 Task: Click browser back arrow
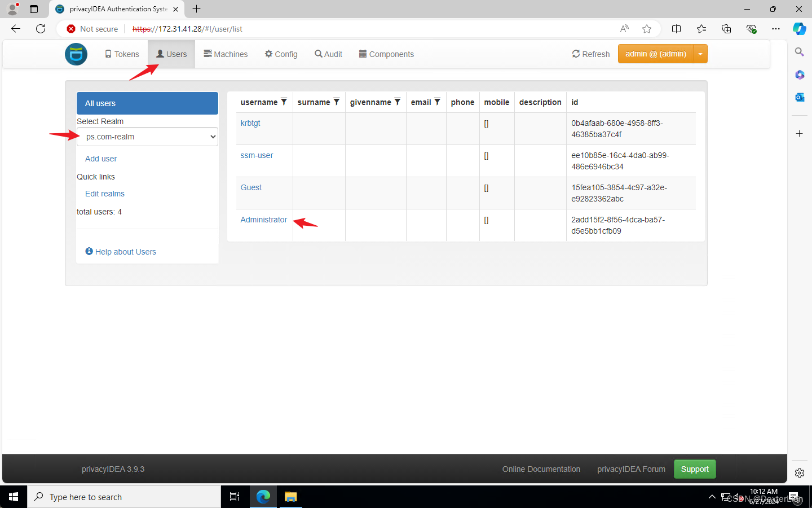(16, 29)
